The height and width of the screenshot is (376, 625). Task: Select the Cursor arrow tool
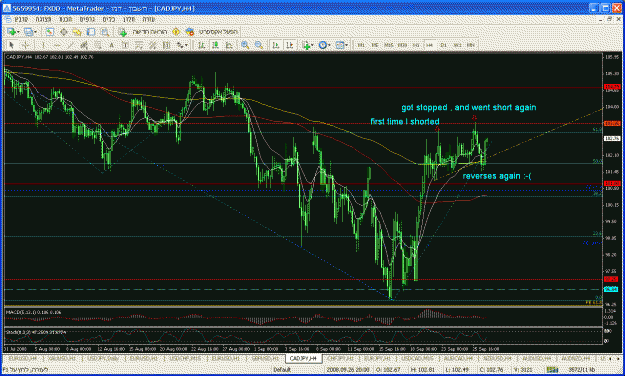12,45
